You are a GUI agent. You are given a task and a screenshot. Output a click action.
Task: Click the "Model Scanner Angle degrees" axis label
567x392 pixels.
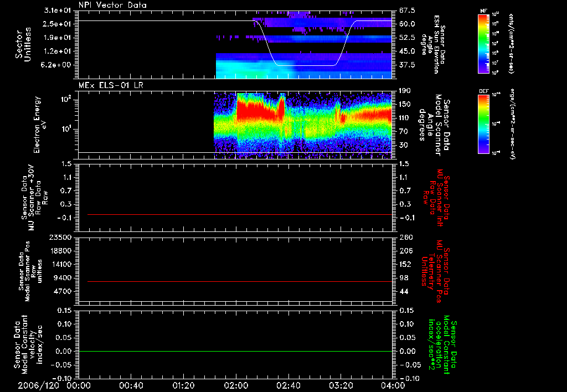pos(434,125)
